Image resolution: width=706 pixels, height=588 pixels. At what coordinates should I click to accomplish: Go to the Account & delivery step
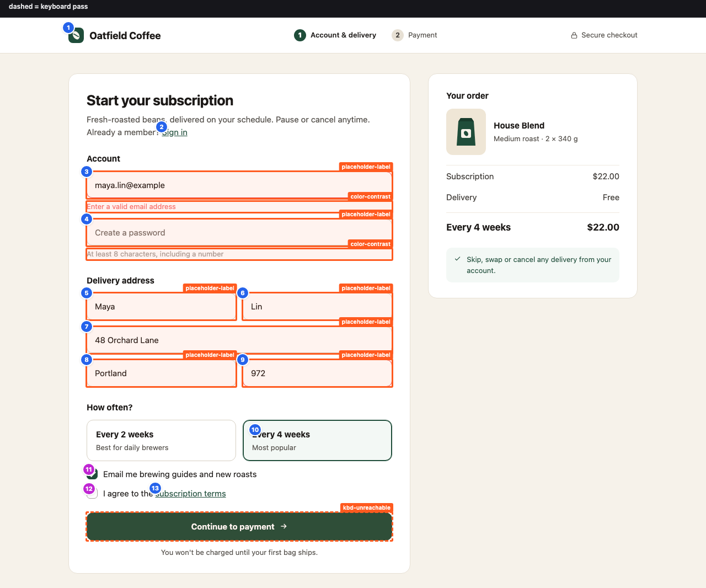click(x=335, y=35)
